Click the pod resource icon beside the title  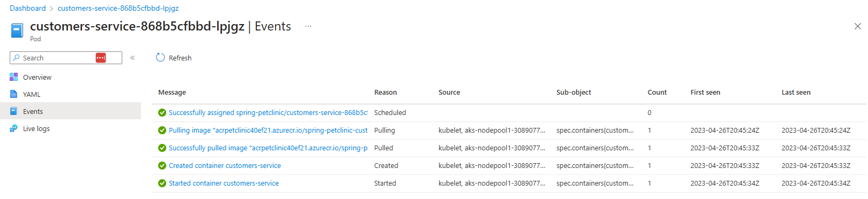point(17,30)
